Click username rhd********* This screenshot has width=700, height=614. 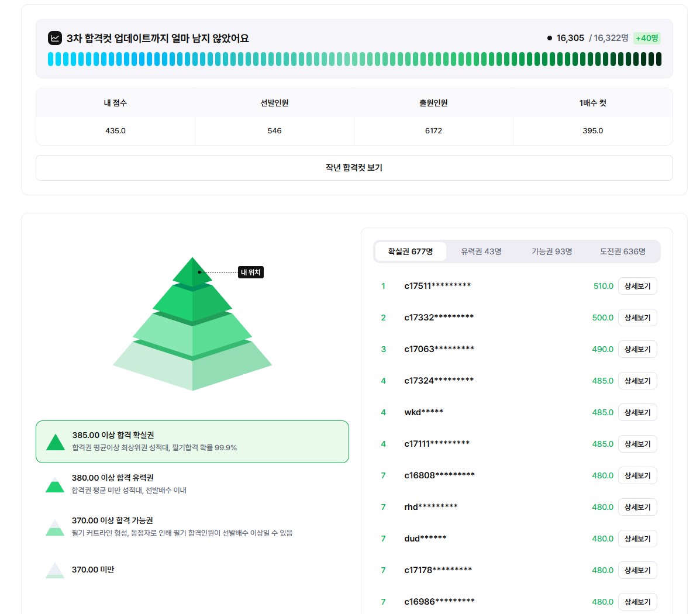[431, 507]
